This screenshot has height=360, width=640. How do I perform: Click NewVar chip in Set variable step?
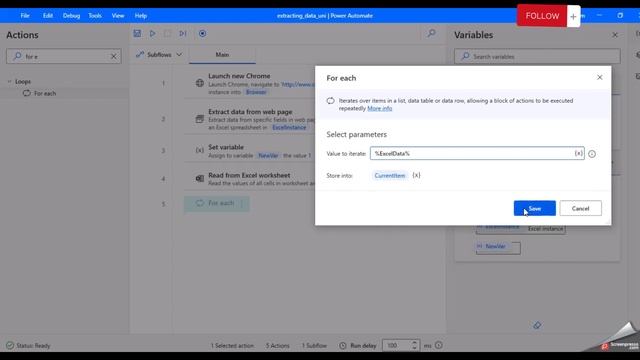coord(268,156)
